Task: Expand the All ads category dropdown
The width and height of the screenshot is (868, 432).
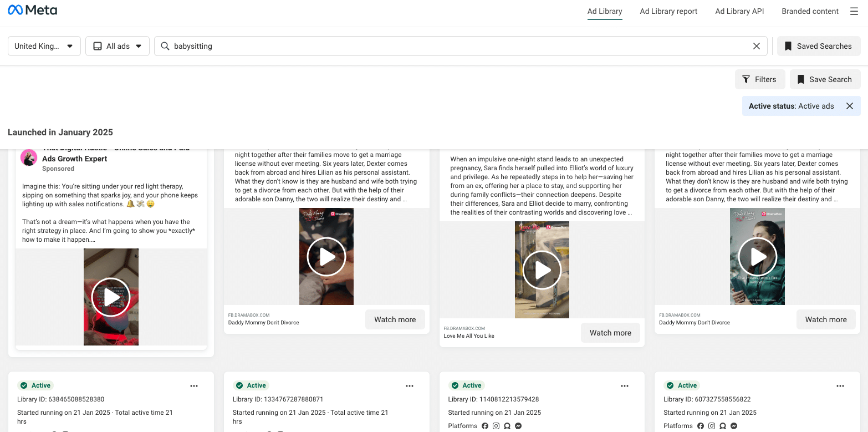Action: [x=118, y=46]
